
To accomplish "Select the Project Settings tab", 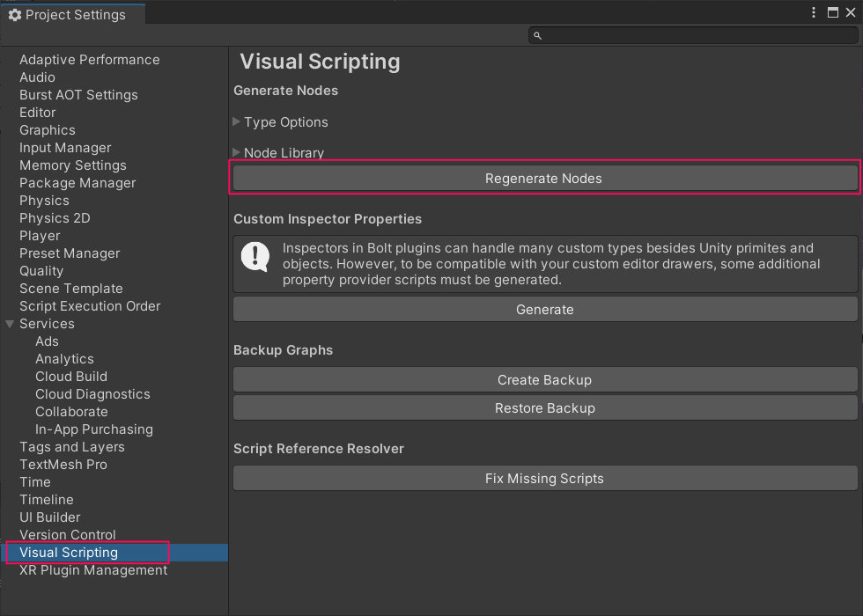I will pos(70,15).
